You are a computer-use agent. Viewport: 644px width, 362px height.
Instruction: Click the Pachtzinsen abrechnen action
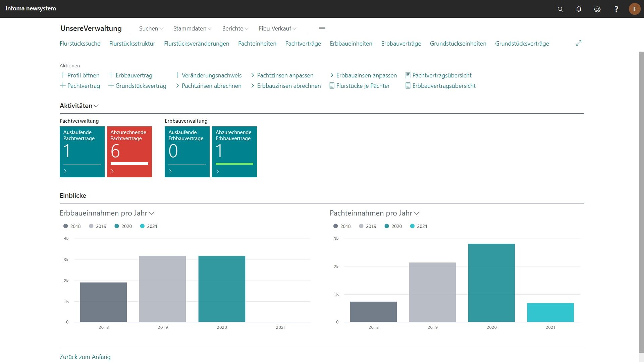coord(211,86)
